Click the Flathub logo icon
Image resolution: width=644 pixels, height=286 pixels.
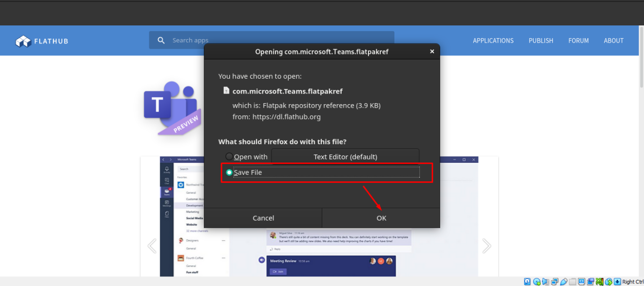pos(23,41)
